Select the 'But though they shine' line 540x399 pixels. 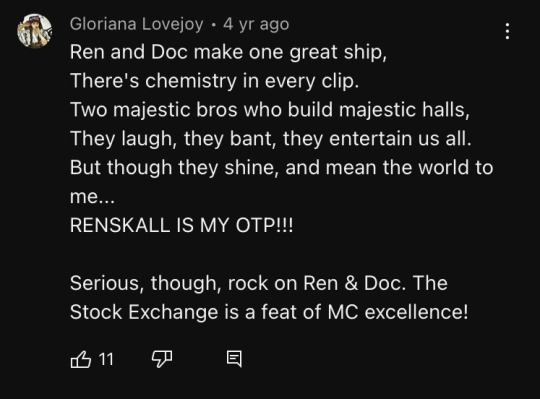tap(282, 168)
